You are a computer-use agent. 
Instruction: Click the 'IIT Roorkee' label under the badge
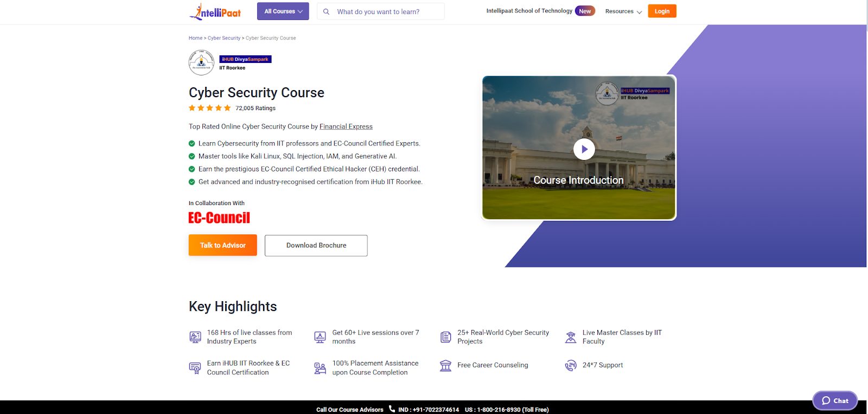point(232,68)
